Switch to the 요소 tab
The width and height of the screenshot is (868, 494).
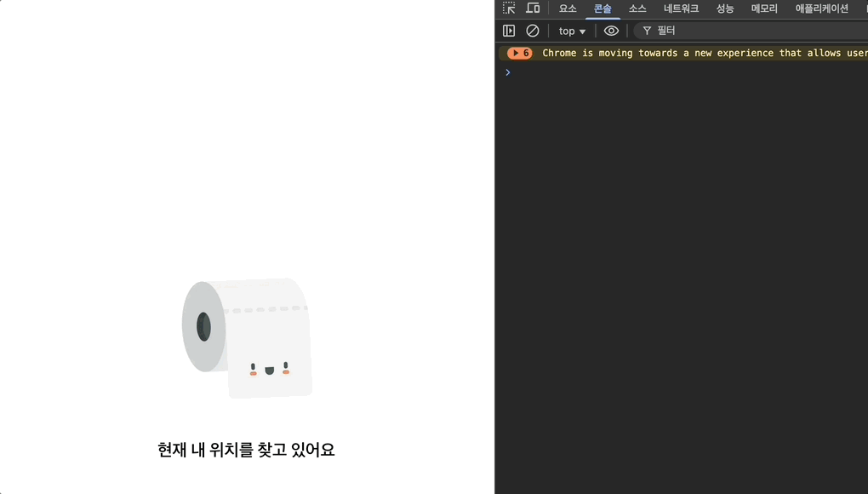(568, 9)
